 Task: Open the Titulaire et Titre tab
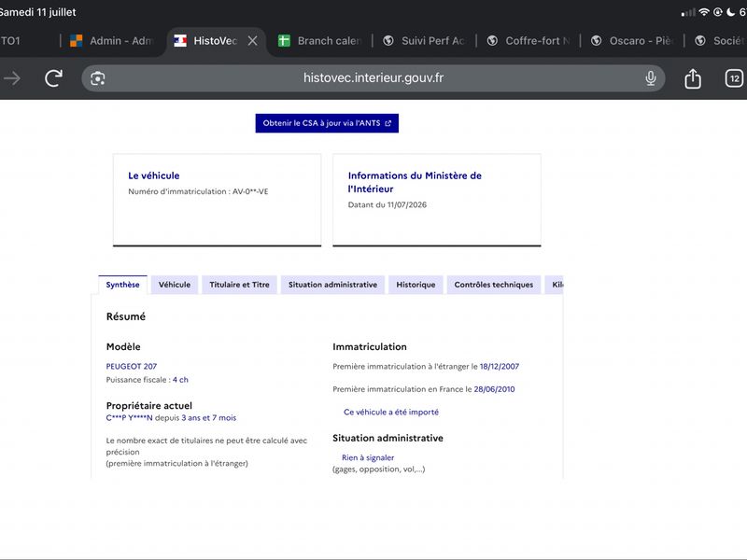[x=239, y=285]
